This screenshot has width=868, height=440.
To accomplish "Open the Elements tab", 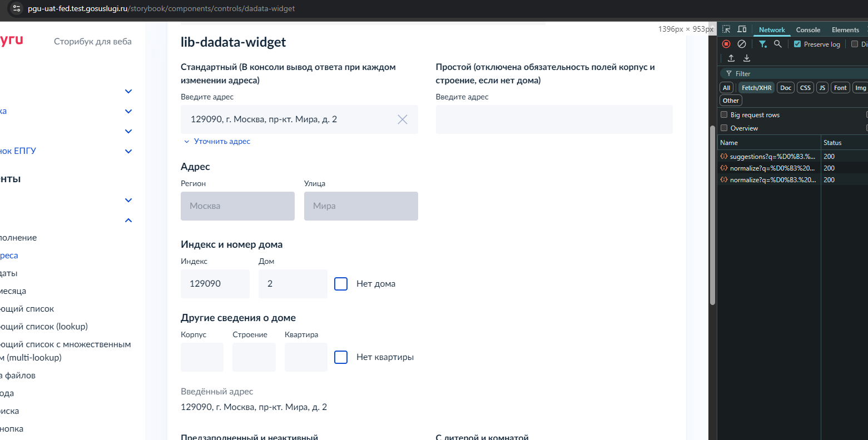I will [x=845, y=30].
